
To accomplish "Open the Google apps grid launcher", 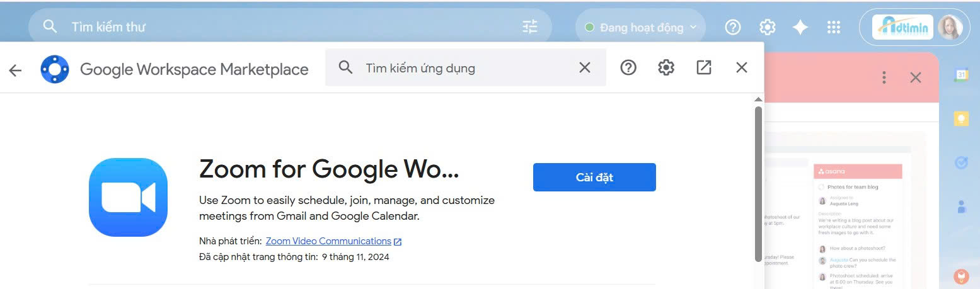I will tap(834, 28).
